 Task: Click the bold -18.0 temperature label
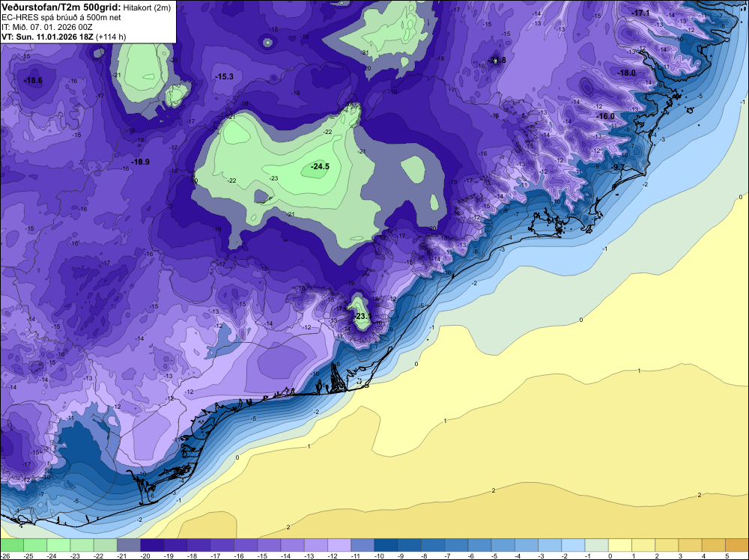point(626,73)
